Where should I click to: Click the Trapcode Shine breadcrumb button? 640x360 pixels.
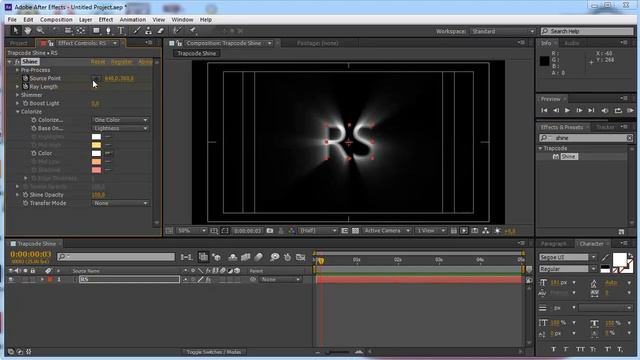197,53
